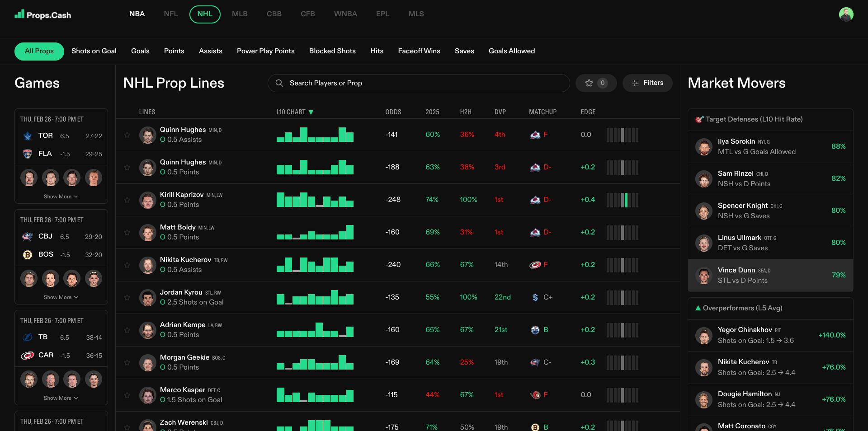Open Dougie Hamilton Shots on Goal overperformer
Image resolution: width=868 pixels, height=431 pixels.
770,399
